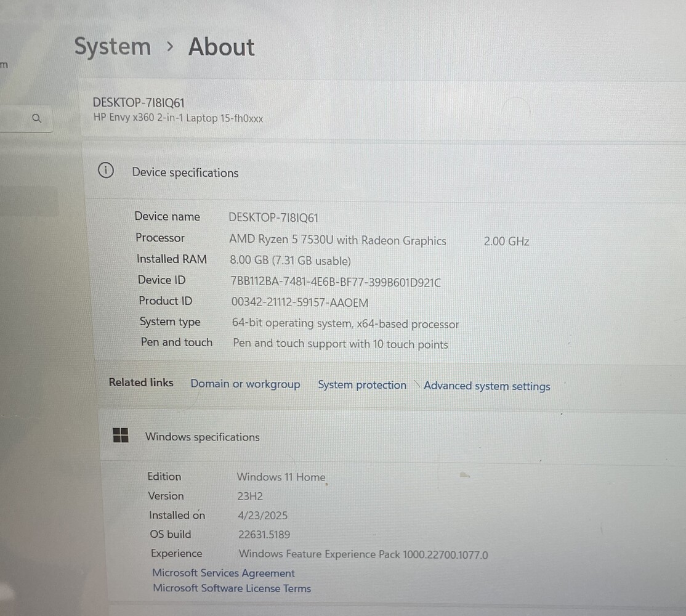
Task: Go back to System in the breadcrumb
Action: (x=113, y=47)
